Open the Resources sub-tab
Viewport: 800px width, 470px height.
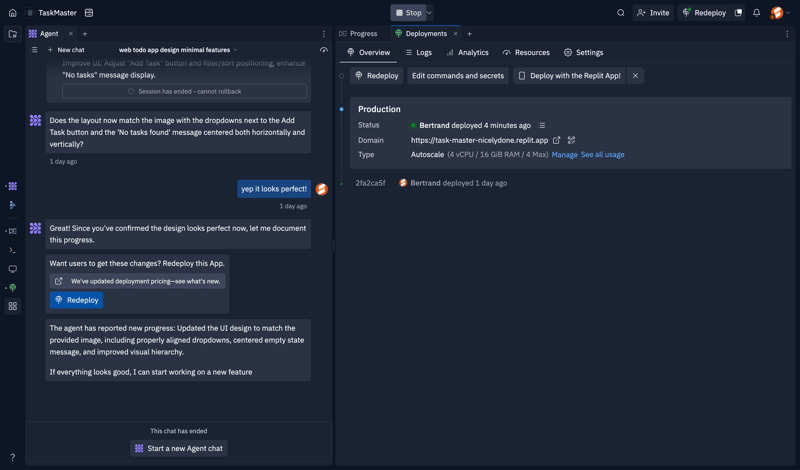527,53
